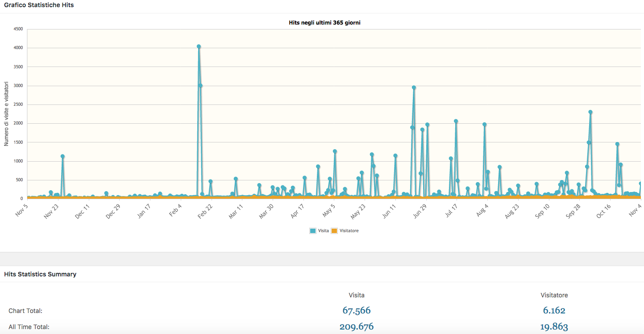Viewport: 644px width, 334px height.
Task: Toggle the Visita series legend label
Action: (324, 231)
